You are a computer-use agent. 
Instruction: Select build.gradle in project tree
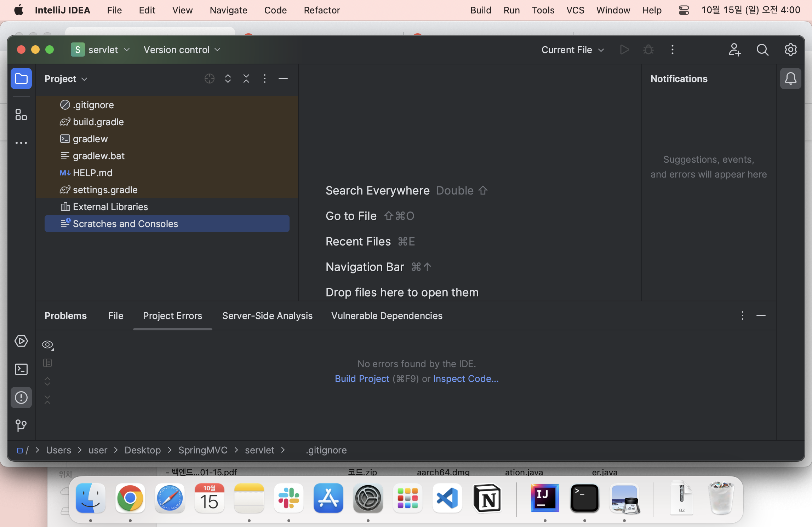point(167,122)
